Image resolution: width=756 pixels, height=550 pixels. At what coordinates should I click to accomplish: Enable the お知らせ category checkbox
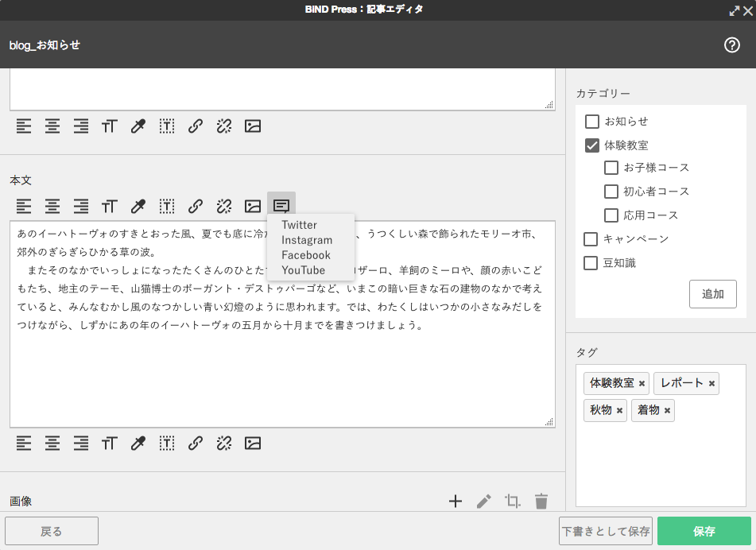click(591, 121)
